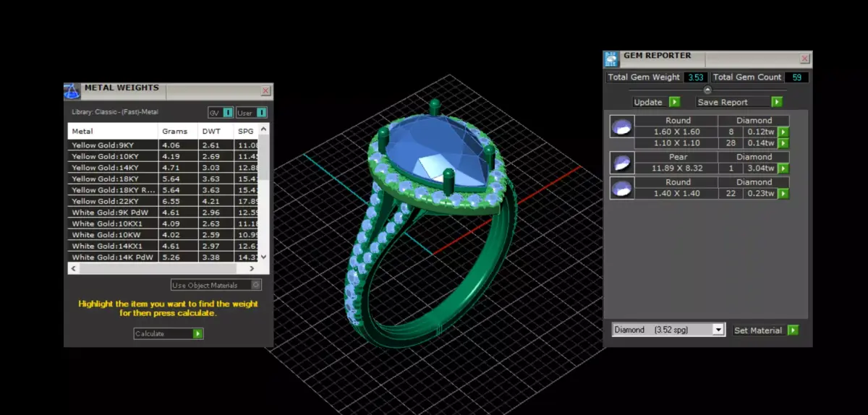Click the green arrow next to 3.04tw
The height and width of the screenshot is (415, 868).
[x=783, y=168]
